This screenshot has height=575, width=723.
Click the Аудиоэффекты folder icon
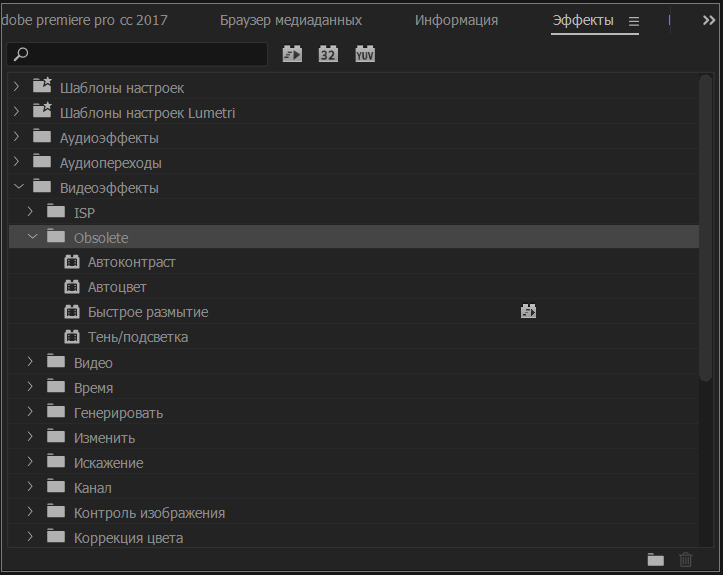(x=42, y=136)
